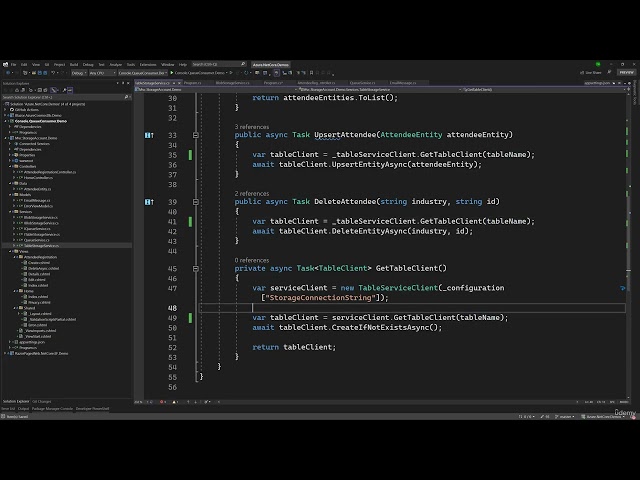Click the master branch status bar item

click(565, 417)
